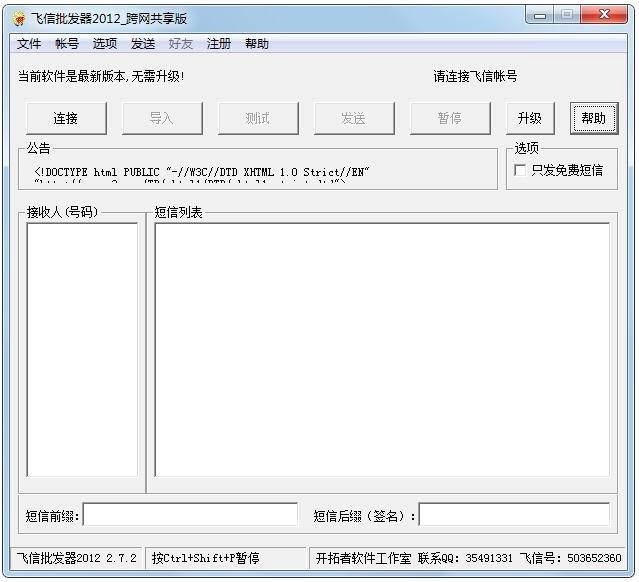Close the 飞信批发器2012 window
Image resolution: width=639 pixels, height=582 pixels.
click(604, 15)
